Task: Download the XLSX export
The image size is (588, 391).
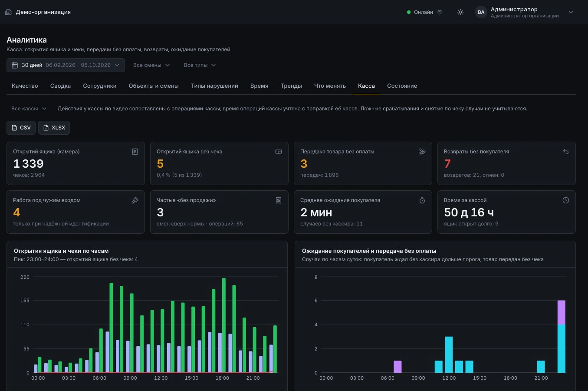Action: coord(54,128)
